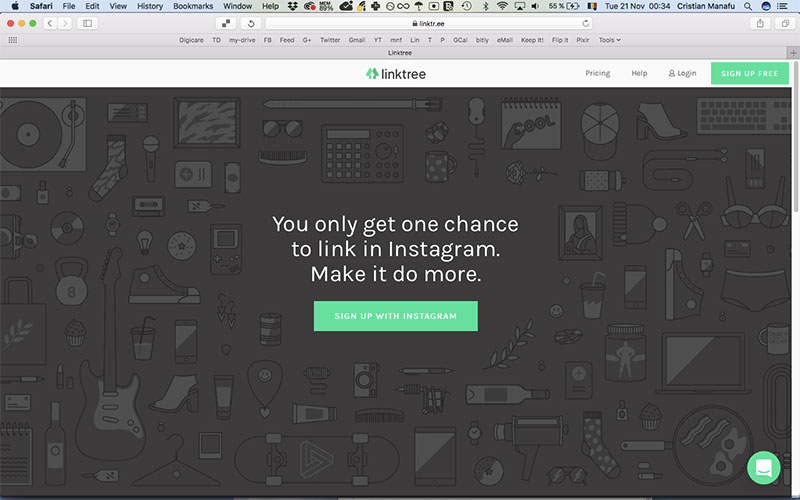
Task: Open the G+ bookmark
Action: point(307,40)
